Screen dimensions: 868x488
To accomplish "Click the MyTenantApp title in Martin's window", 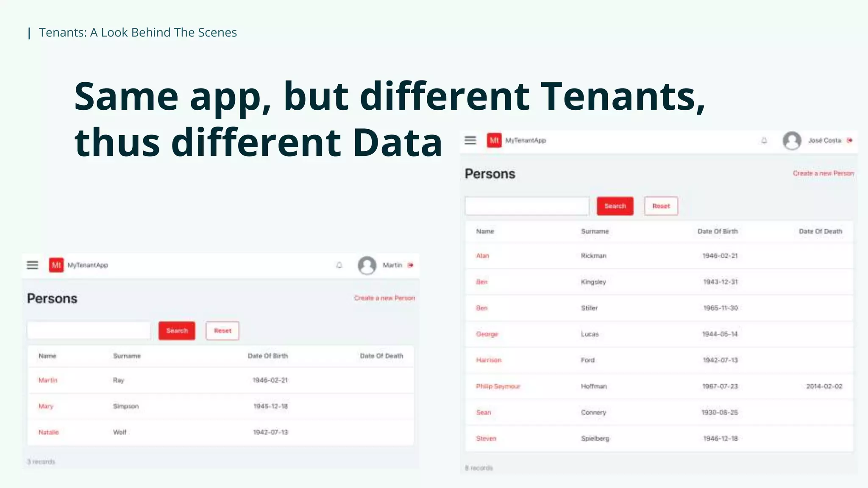I will coord(88,265).
